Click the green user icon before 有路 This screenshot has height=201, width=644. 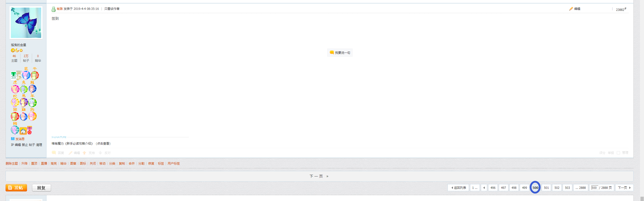coord(54,9)
